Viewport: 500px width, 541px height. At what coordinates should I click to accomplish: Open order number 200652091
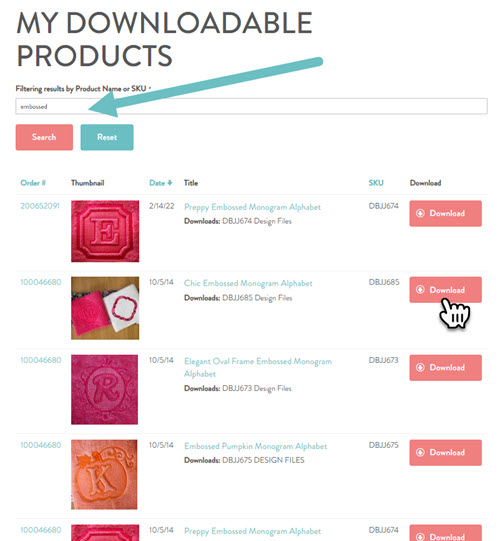[40, 206]
